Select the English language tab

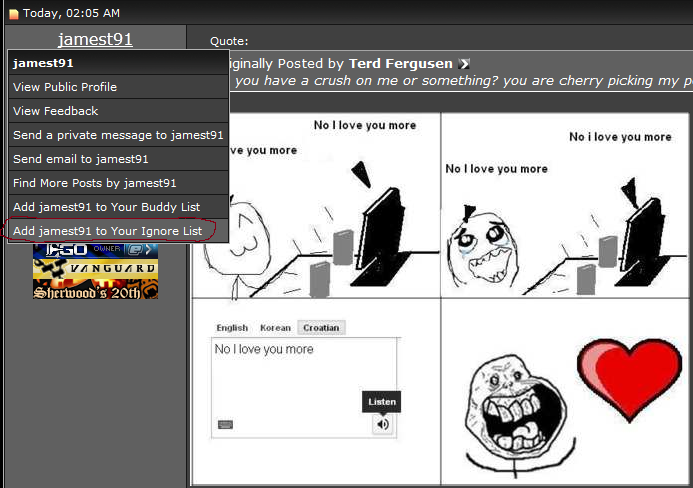232,328
